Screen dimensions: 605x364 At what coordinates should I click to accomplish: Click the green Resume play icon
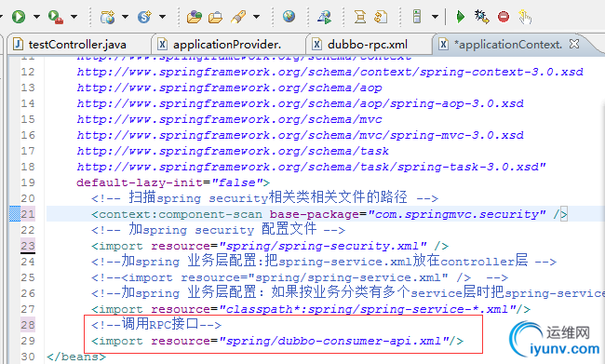click(x=461, y=17)
